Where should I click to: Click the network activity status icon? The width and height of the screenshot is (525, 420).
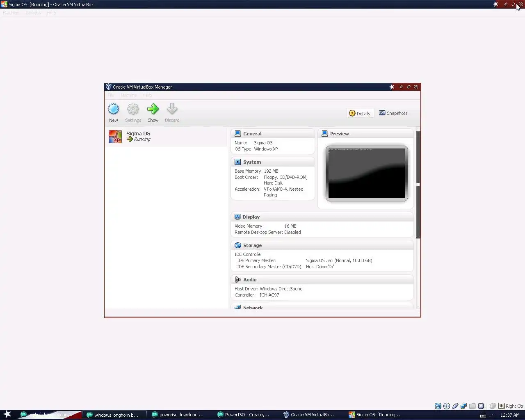[464, 406]
